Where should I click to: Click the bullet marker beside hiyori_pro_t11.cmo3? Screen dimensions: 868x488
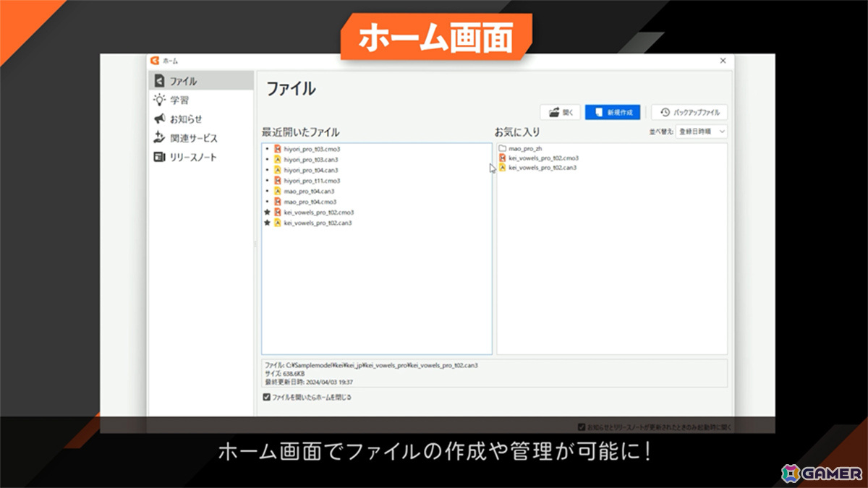(268, 181)
